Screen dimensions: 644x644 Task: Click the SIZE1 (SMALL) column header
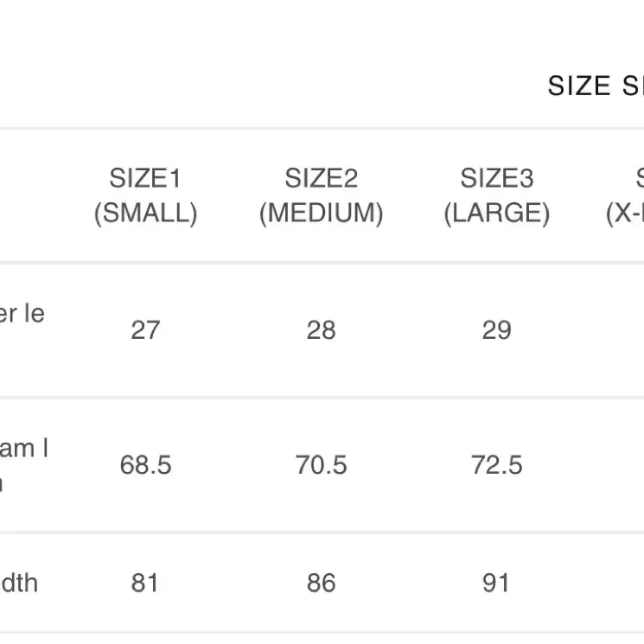[x=145, y=195]
